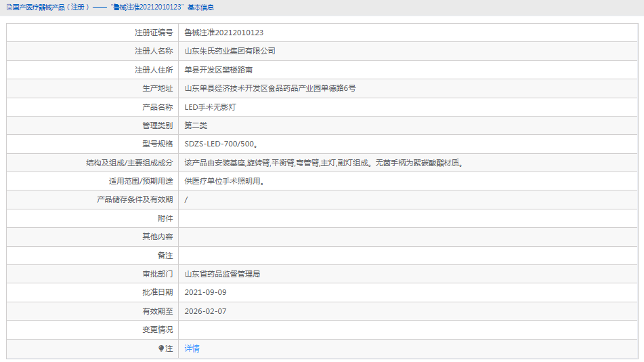Click the 注册人名称 row label

pyautogui.click(x=154, y=51)
